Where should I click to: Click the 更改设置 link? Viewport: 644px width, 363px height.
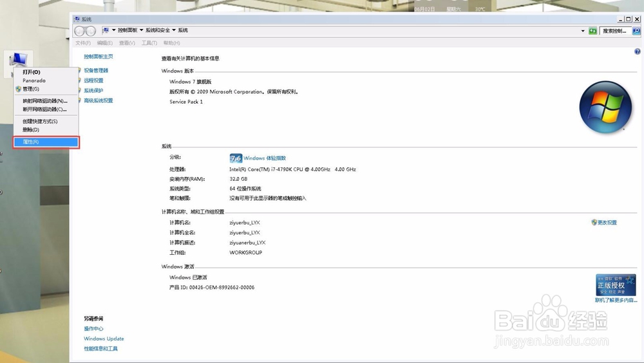click(x=607, y=223)
